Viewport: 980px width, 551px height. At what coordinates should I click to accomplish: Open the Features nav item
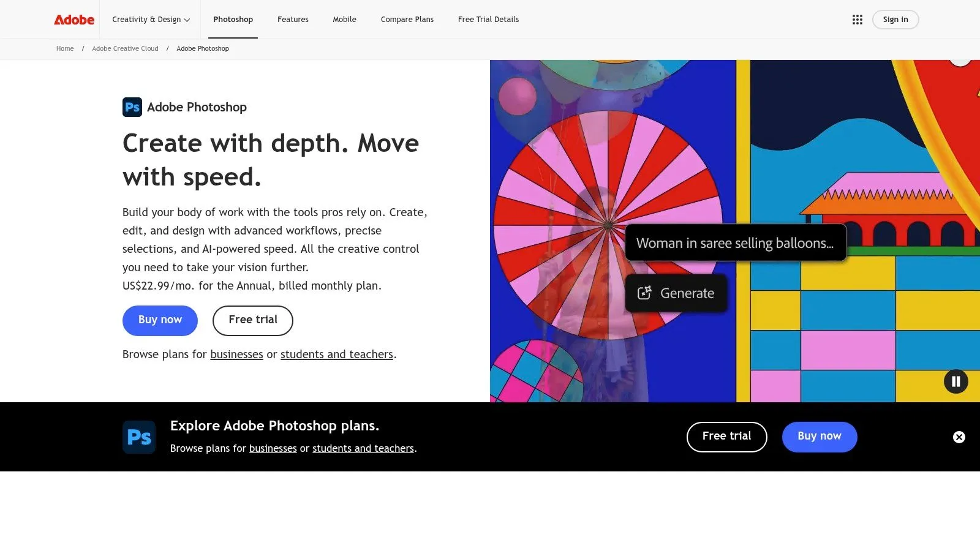293,20
